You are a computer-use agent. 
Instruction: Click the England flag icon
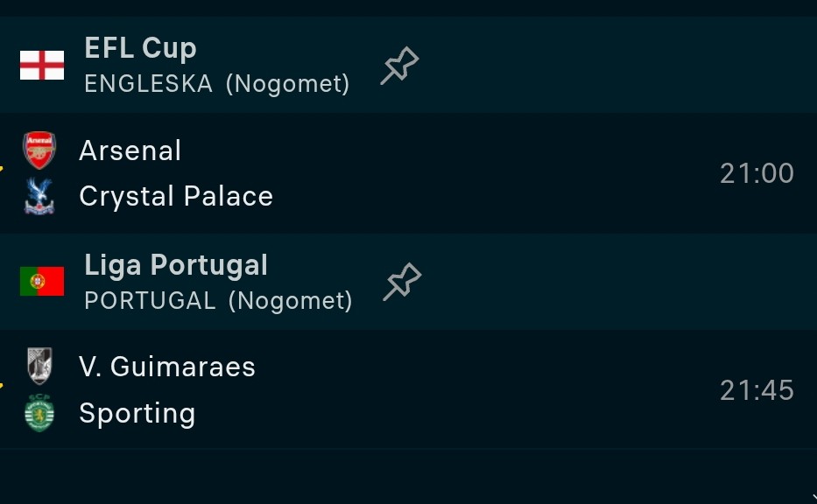42,66
